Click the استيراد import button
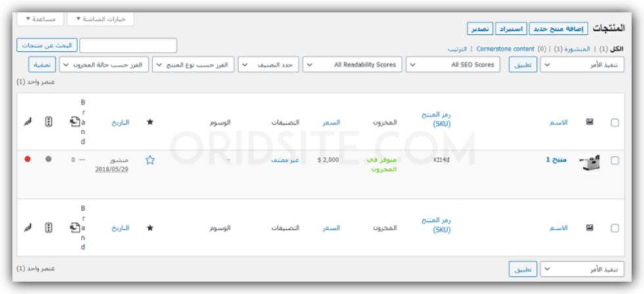 (x=511, y=29)
